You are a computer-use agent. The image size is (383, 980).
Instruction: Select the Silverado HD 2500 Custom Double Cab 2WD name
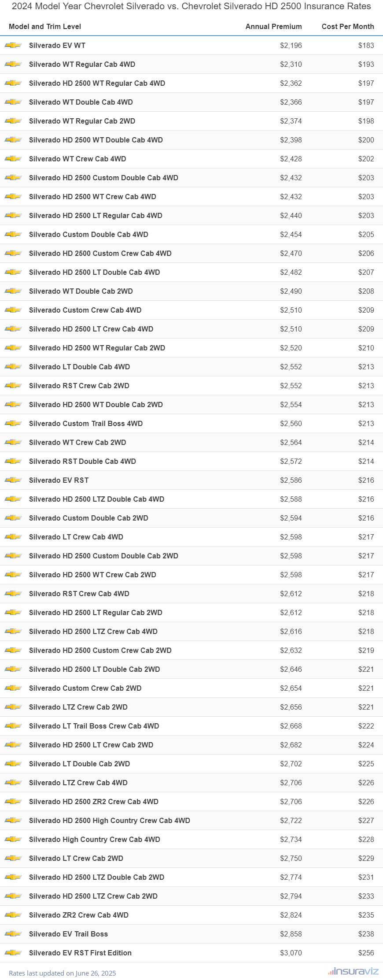[x=103, y=556]
